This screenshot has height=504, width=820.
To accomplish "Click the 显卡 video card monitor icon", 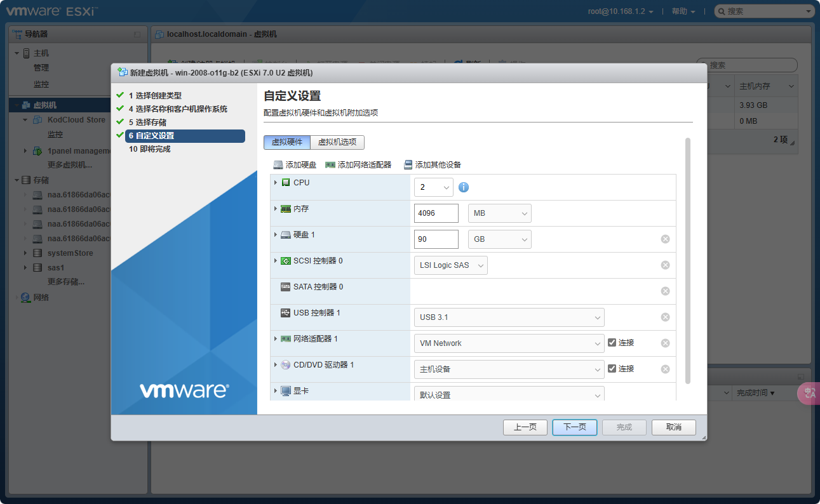I will click(286, 391).
